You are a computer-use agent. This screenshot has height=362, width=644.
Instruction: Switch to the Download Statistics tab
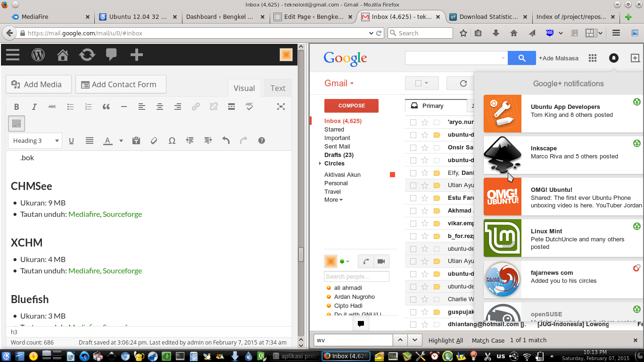coord(488,16)
